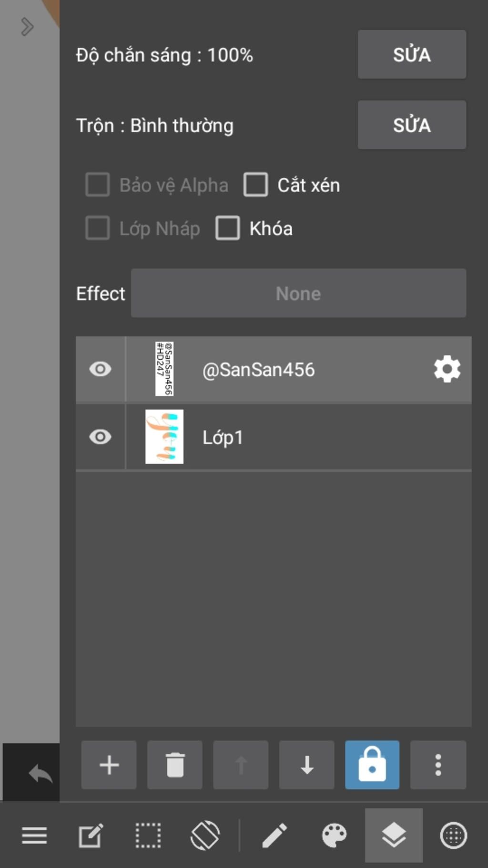Toggle visibility of Lớp1 layer
488x868 pixels.
(x=100, y=437)
